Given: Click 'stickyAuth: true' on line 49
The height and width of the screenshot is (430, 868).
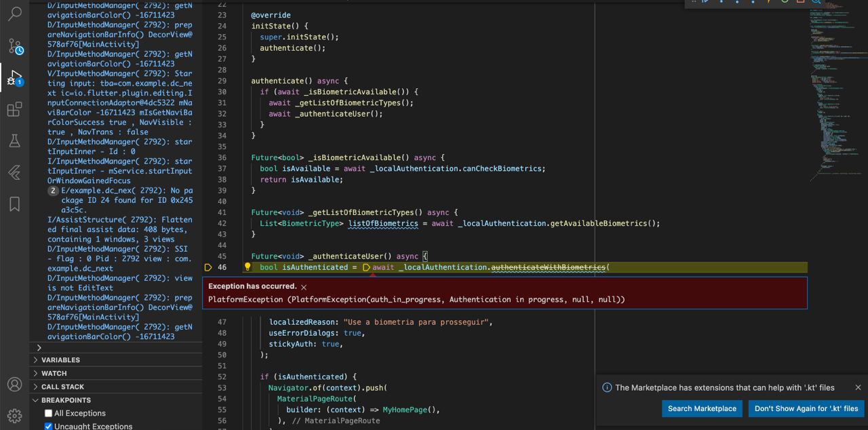Looking at the screenshot, I should click(x=304, y=344).
